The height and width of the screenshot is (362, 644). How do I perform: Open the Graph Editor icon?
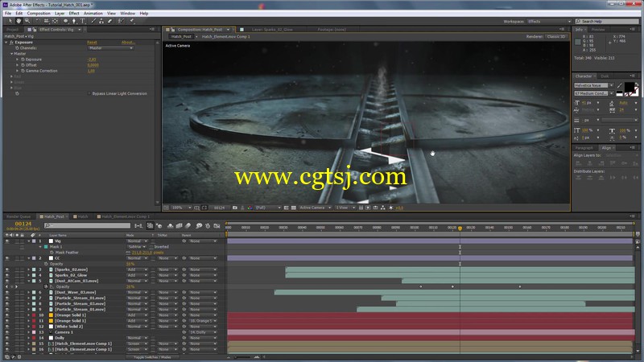coord(217,226)
